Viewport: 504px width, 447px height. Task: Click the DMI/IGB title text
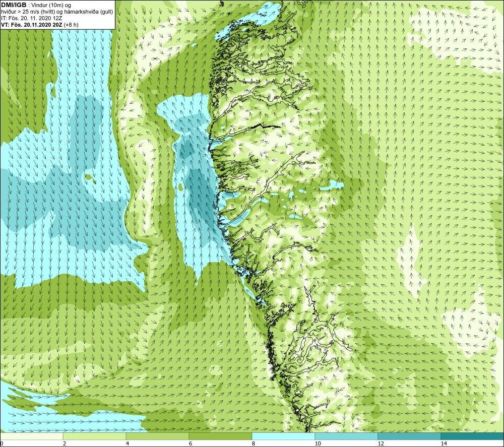coord(14,5)
